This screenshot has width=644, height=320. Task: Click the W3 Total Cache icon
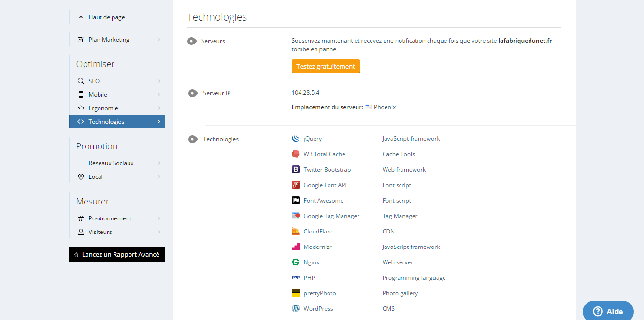coord(296,154)
